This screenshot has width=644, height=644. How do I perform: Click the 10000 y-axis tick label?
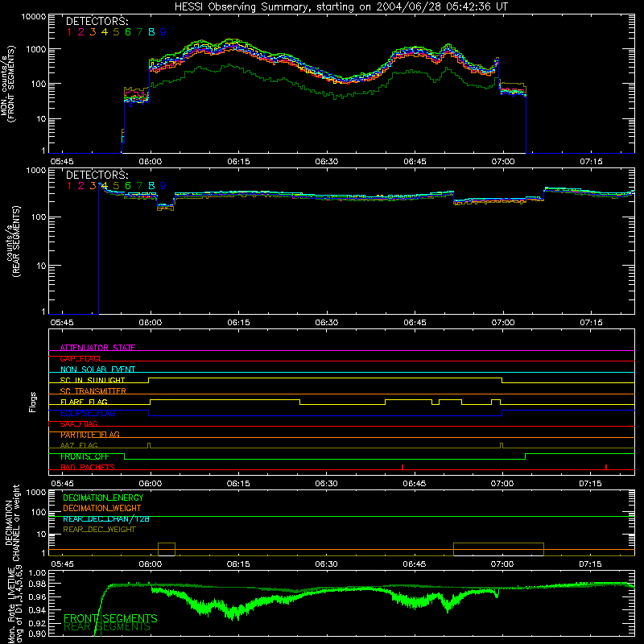[x=34, y=17]
